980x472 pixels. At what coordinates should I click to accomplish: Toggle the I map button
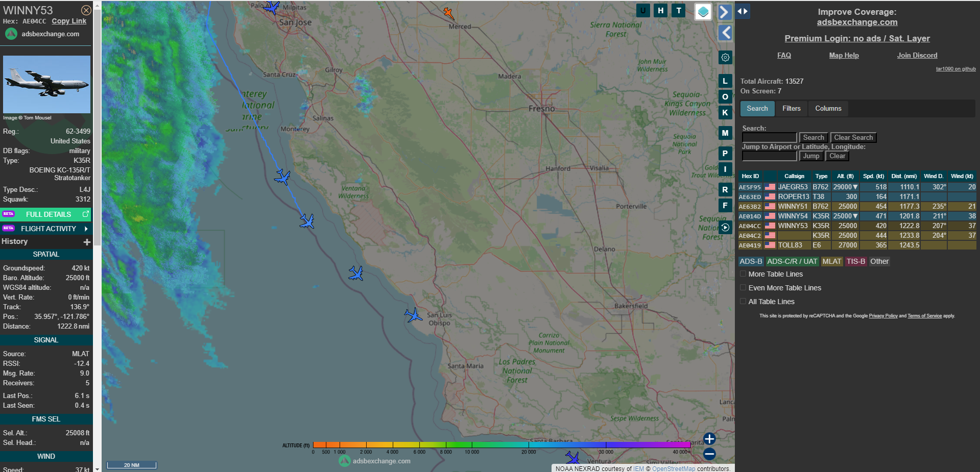pos(725,169)
